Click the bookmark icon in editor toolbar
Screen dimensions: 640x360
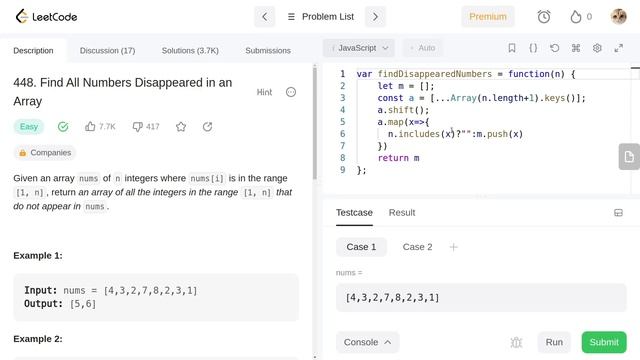(512, 48)
